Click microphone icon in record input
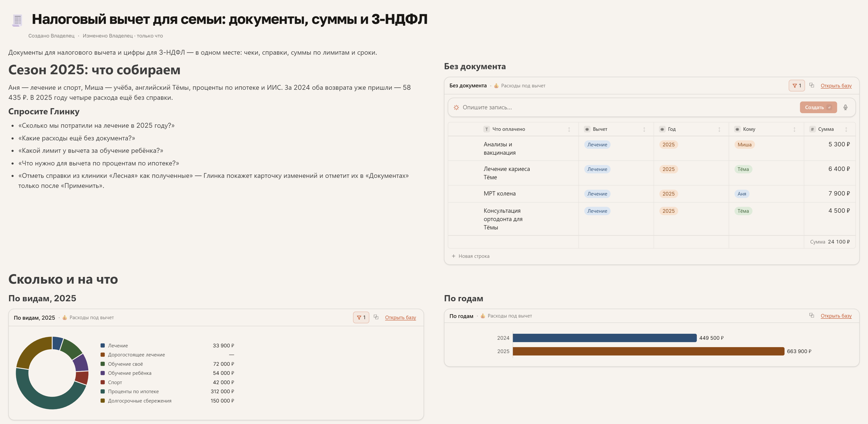The image size is (868, 424). 845,107
